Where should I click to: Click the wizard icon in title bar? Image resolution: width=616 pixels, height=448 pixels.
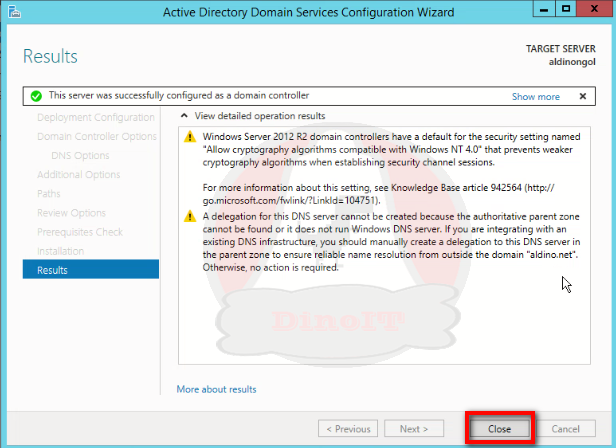point(15,12)
